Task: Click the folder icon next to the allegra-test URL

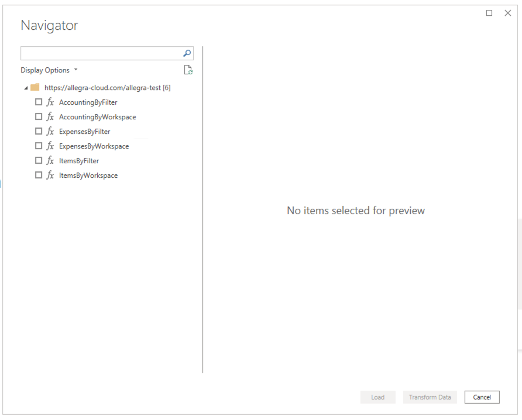Action: (x=35, y=87)
